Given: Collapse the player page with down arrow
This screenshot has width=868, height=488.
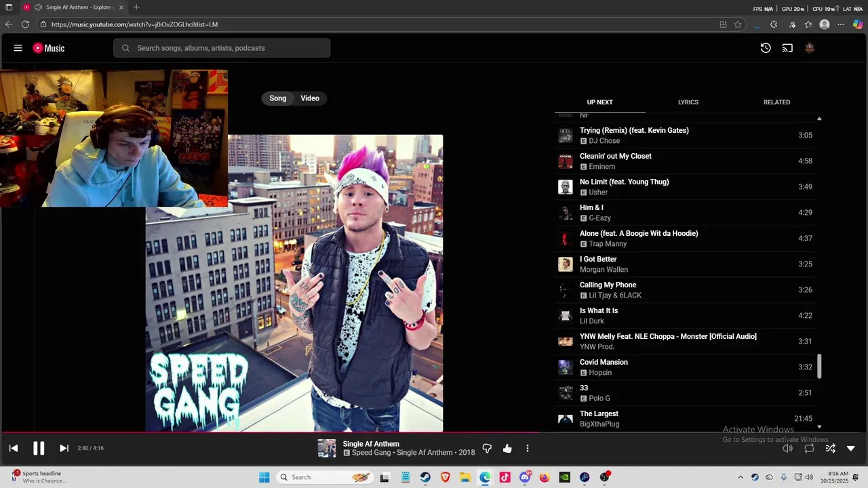Looking at the screenshot, I should [851, 449].
